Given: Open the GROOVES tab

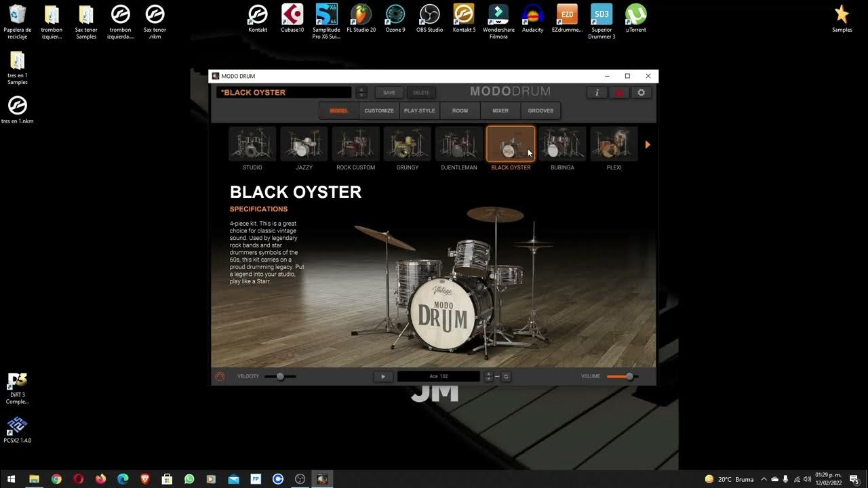Looking at the screenshot, I should pos(540,110).
